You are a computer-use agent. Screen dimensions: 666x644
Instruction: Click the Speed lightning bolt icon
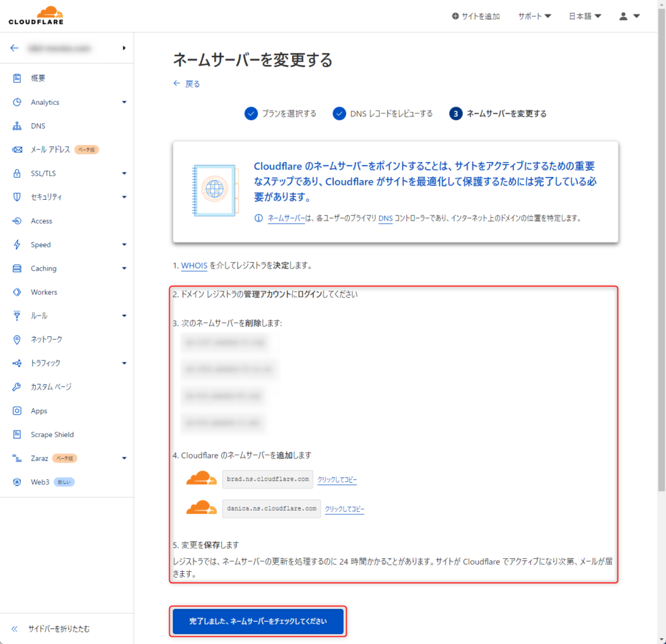pyautogui.click(x=17, y=244)
